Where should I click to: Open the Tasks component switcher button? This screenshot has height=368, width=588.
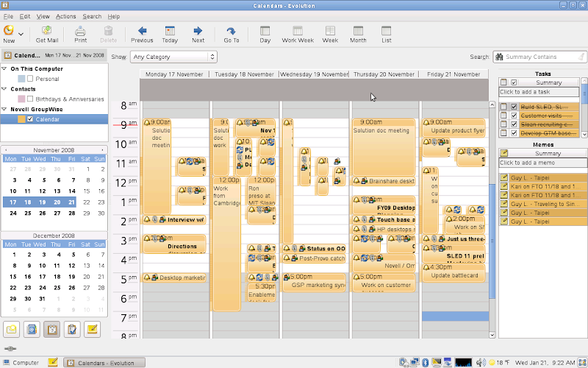click(x=72, y=329)
